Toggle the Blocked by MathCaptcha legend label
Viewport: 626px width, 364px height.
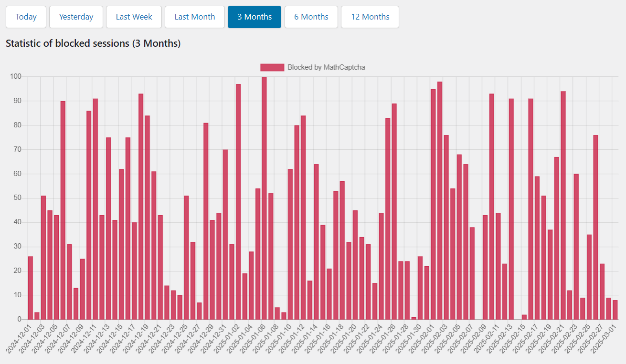326,67
